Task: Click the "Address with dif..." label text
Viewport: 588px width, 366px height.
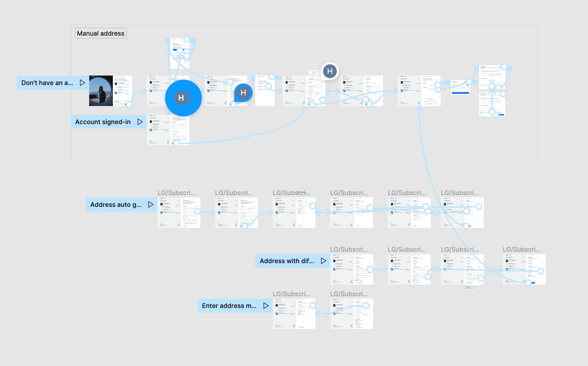Action: tap(287, 261)
